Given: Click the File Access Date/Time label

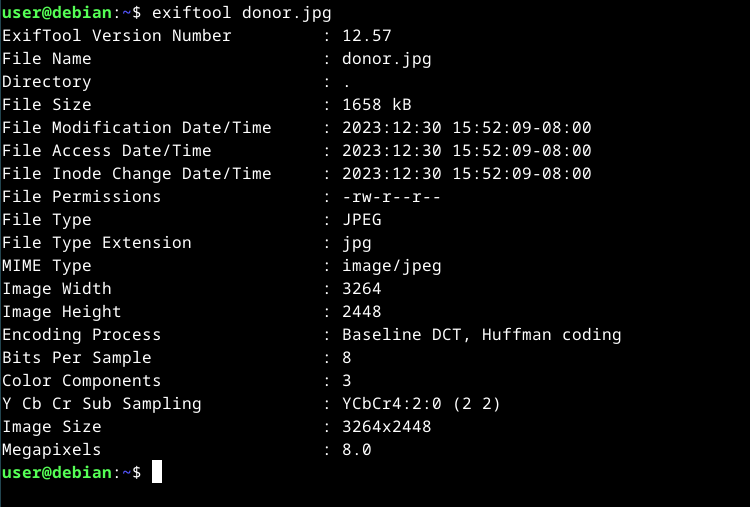Looking at the screenshot, I should pyautogui.click(x=106, y=151).
